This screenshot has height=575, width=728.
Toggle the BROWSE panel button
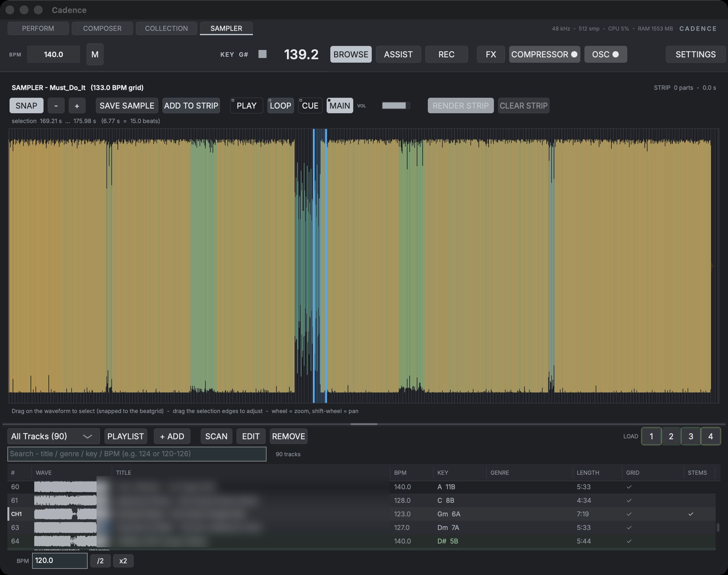coord(351,54)
